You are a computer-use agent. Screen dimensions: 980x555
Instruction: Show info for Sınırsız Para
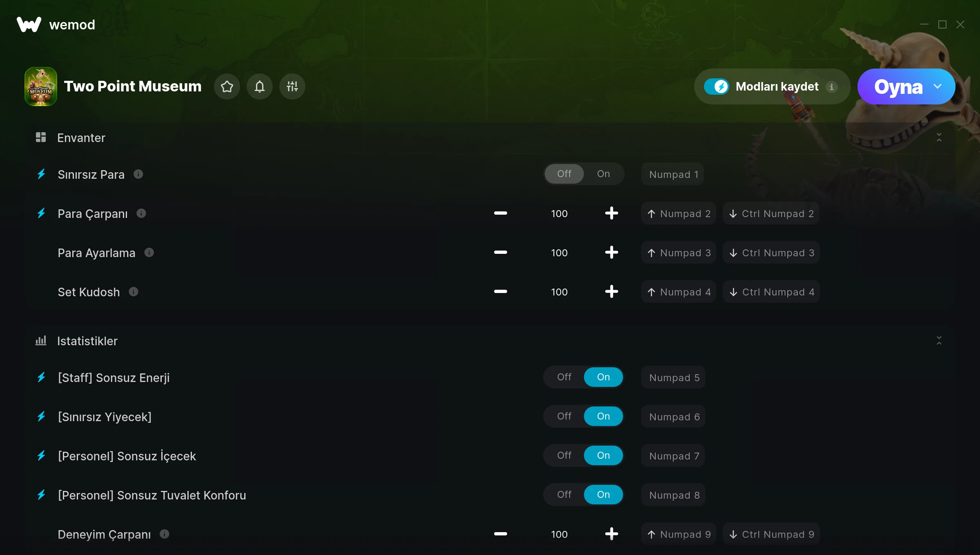(138, 174)
